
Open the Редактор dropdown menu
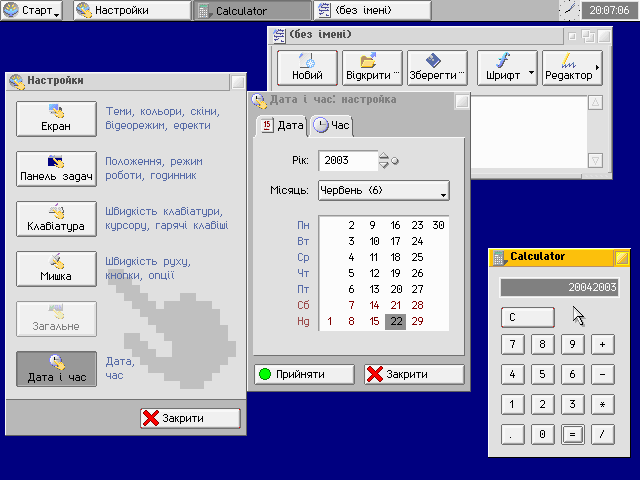[571, 67]
